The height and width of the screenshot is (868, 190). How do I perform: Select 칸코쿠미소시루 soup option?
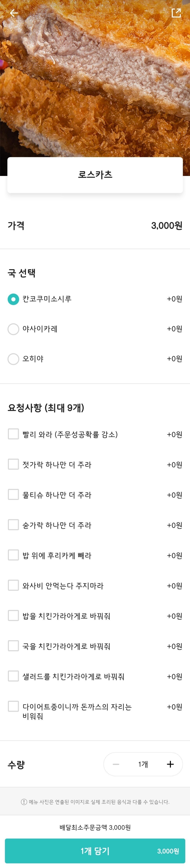click(14, 299)
